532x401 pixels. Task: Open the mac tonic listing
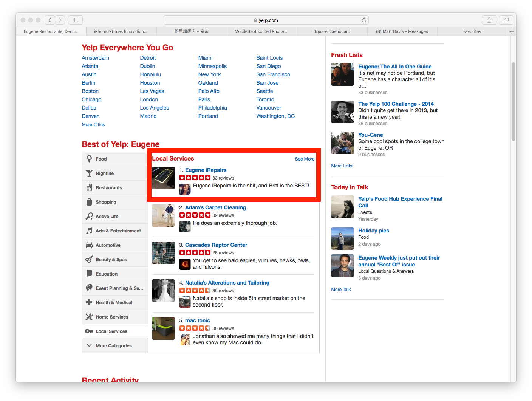click(x=198, y=320)
